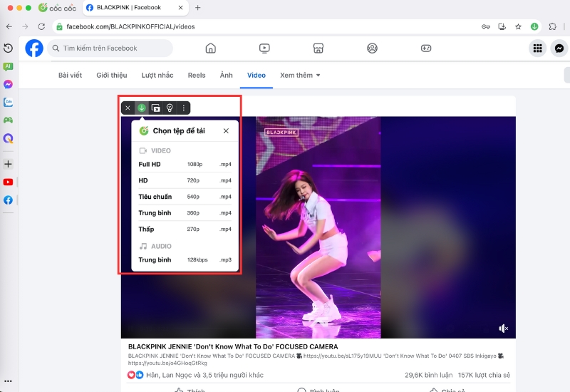Select the Video tab

[x=256, y=76]
